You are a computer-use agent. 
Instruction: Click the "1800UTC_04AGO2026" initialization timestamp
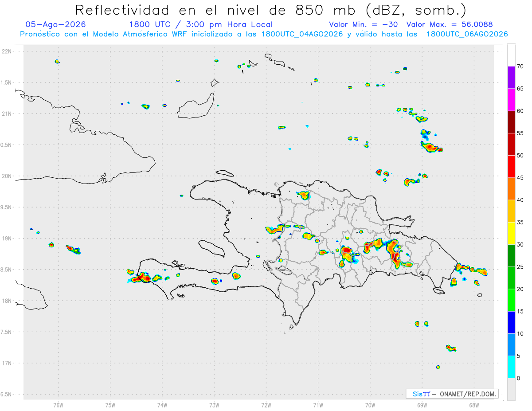pyautogui.click(x=302, y=34)
